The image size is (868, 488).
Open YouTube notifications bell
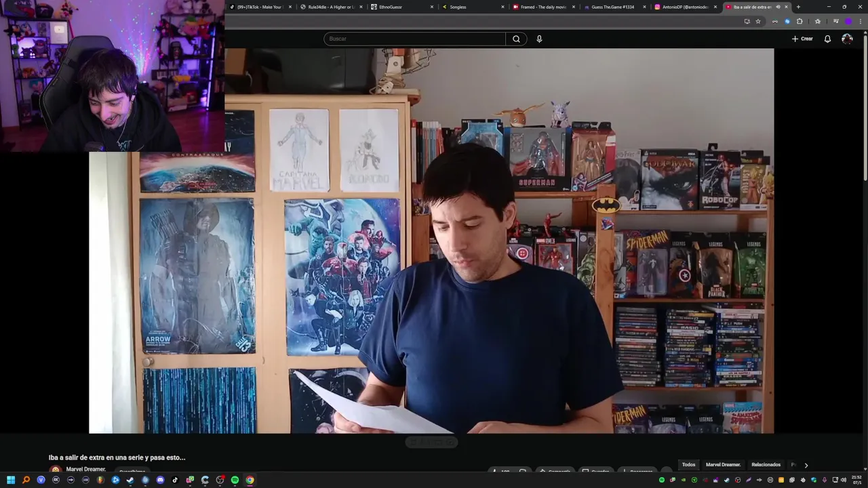click(x=827, y=39)
